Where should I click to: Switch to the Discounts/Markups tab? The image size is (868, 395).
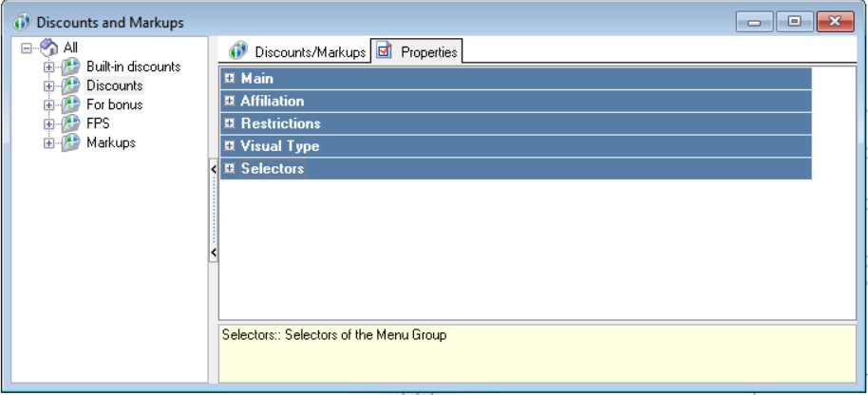click(x=310, y=52)
